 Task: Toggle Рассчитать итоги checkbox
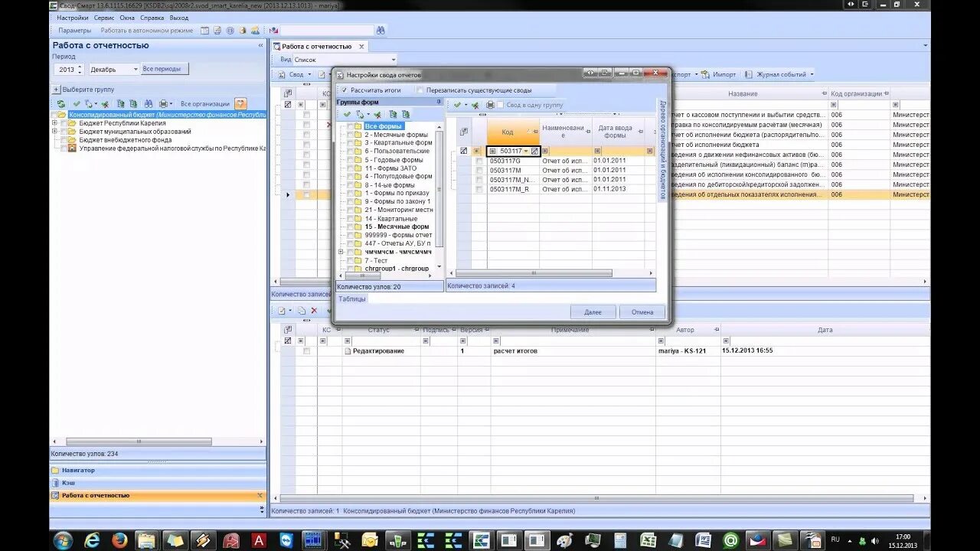345,90
